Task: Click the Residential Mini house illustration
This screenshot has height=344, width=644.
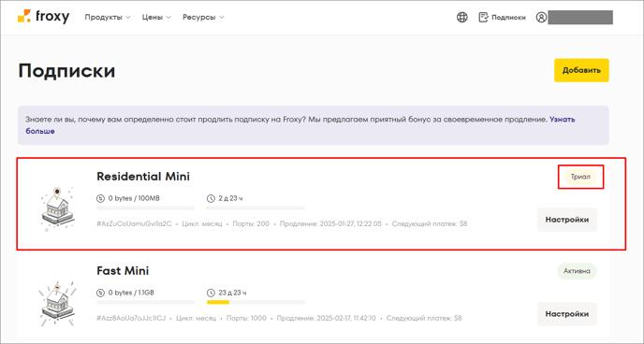Action: pyautogui.click(x=57, y=209)
